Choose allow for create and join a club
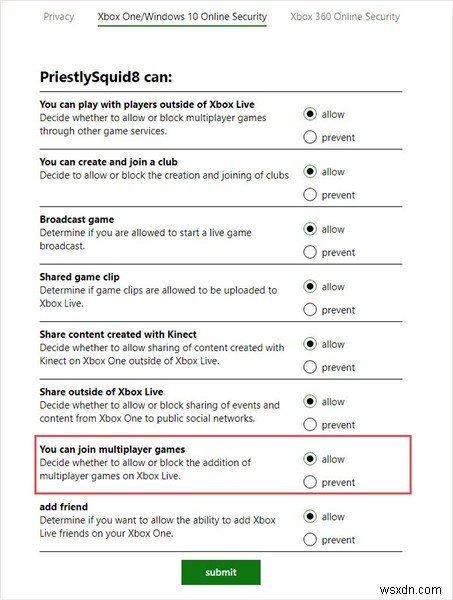The width and height of the screenshot is (453, 600). point(310,171)
